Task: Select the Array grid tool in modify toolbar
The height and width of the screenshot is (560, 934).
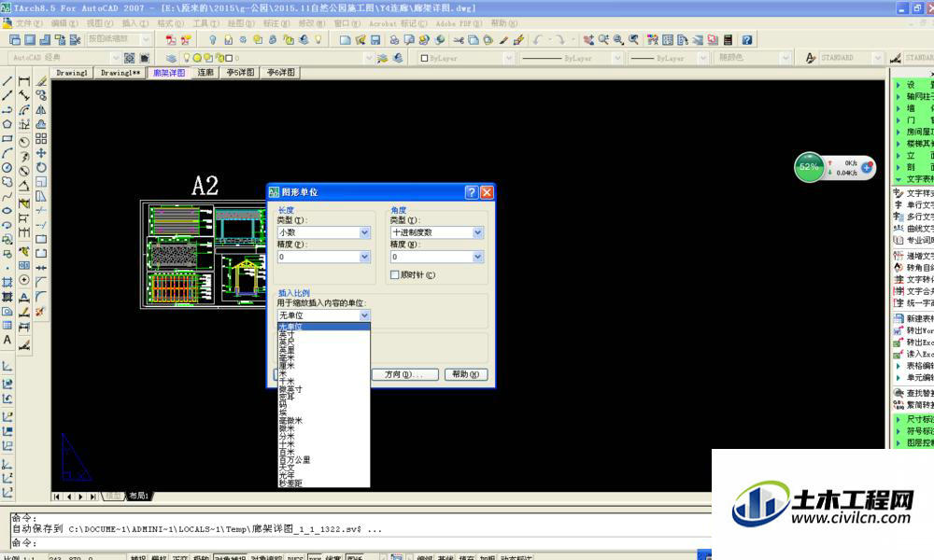Action: 41,139
